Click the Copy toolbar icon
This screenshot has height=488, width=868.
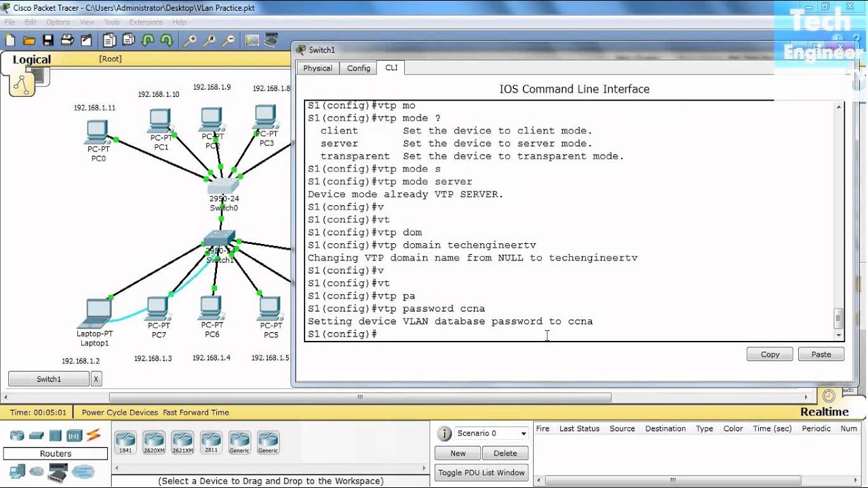[x=109, y=41]
